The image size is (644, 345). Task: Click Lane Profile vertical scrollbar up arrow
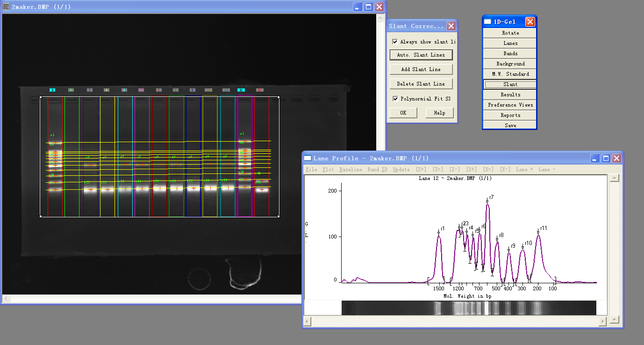615,178
